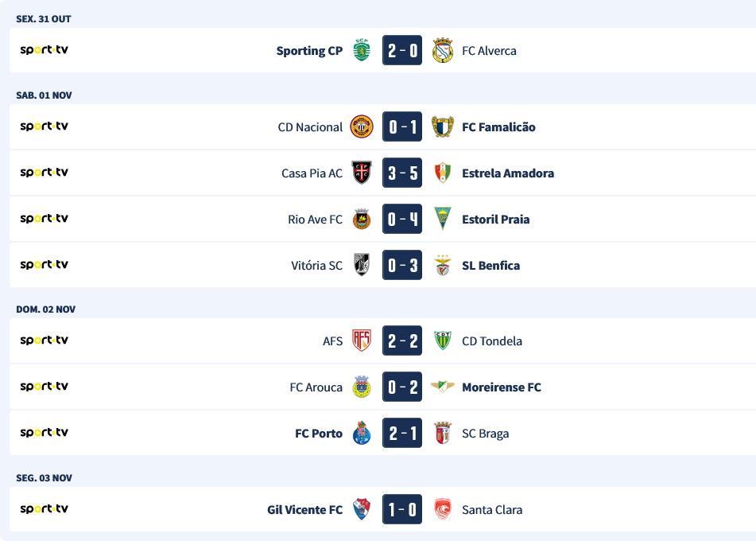
Task: Click the Santa Clara crest icon
Action: click(442, 509)
